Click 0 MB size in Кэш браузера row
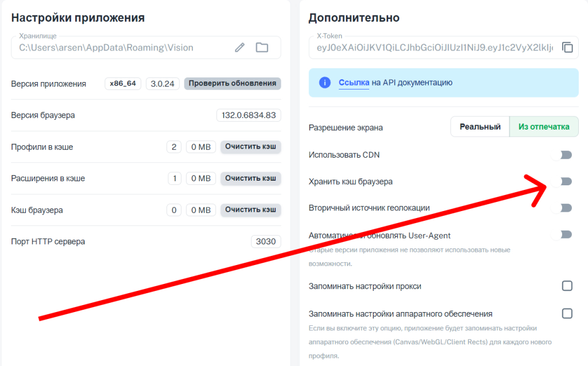 tap(201, 210)
